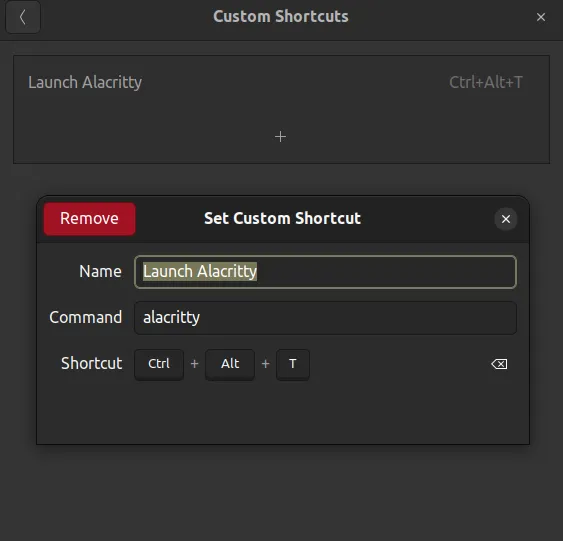Click the Name label

100,271
